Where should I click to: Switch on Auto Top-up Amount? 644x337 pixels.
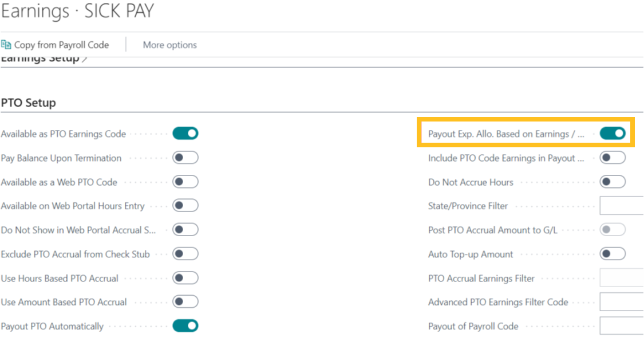coord(612,254)
